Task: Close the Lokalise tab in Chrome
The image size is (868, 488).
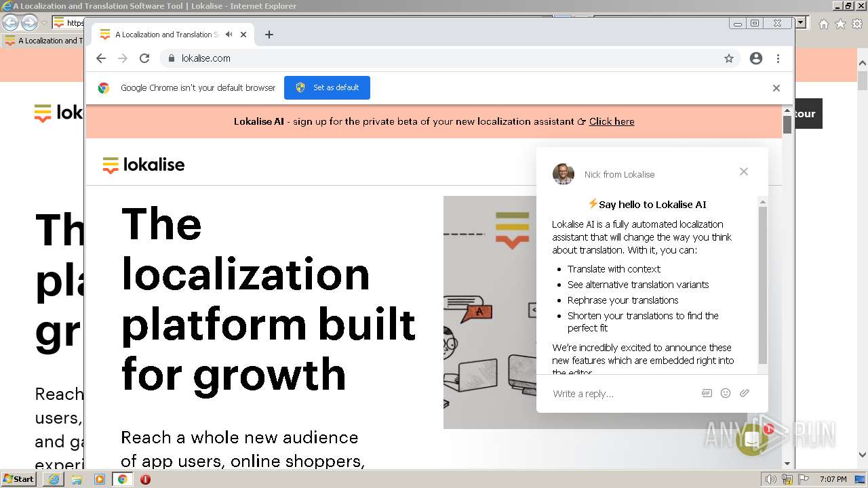Action: (x=243, y=35)
